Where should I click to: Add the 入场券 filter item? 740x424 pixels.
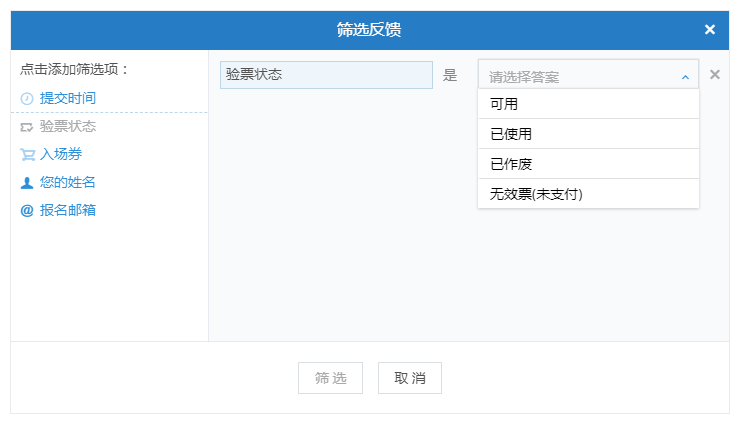click(x=61, y=154)
